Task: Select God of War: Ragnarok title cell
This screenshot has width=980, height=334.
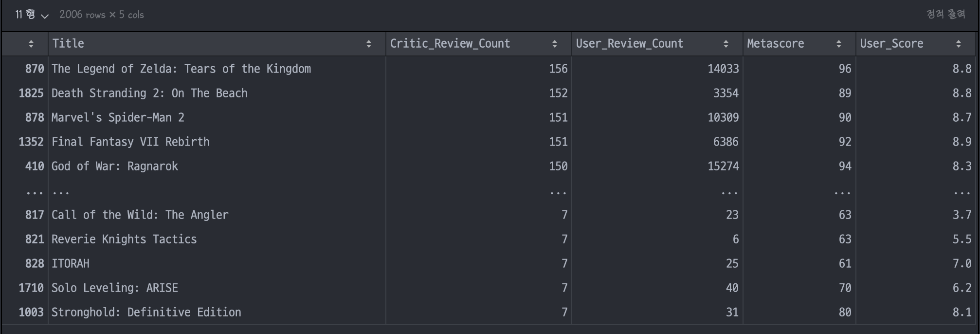Action: point(217,166)
